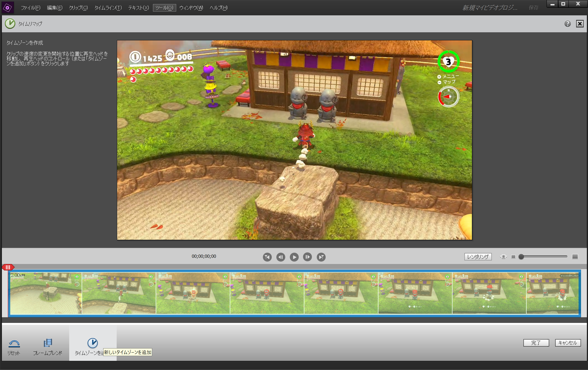Open the タイムライン(T) menu
588x370 pixels.
click(x=108, y=8)
